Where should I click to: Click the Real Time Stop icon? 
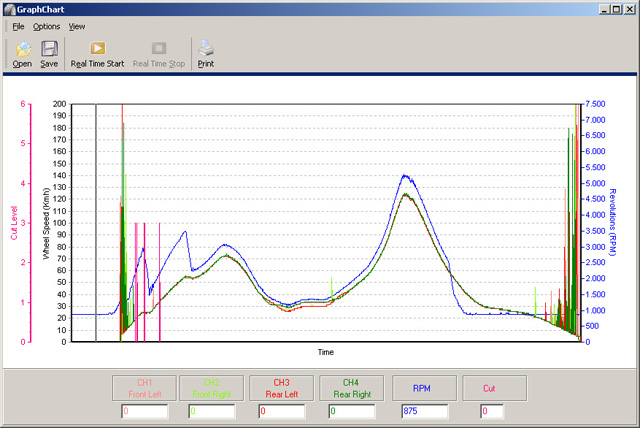click(x=159, y=48)
